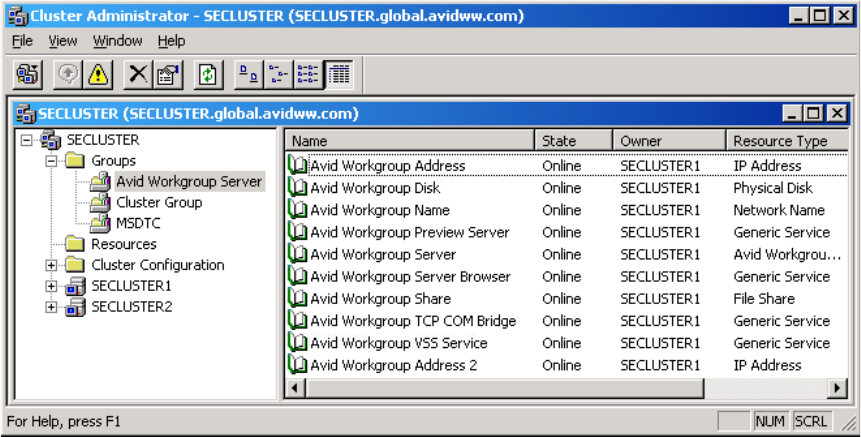The image size is (861, 437).
Task: Click Physical Disk resource type cell
Action: tap(773, 188)
